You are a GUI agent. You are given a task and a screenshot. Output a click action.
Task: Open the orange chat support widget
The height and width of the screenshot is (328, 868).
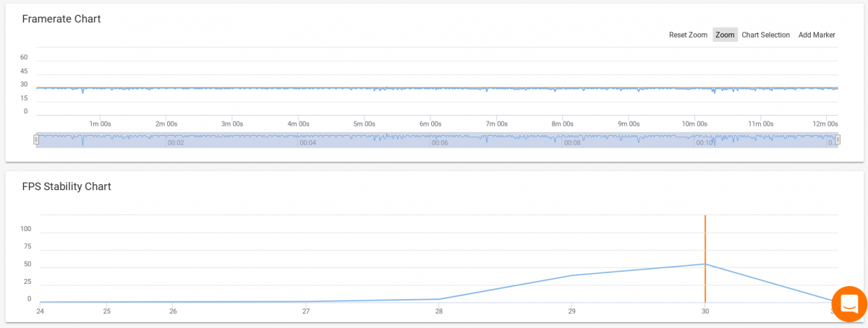(849, 304)
